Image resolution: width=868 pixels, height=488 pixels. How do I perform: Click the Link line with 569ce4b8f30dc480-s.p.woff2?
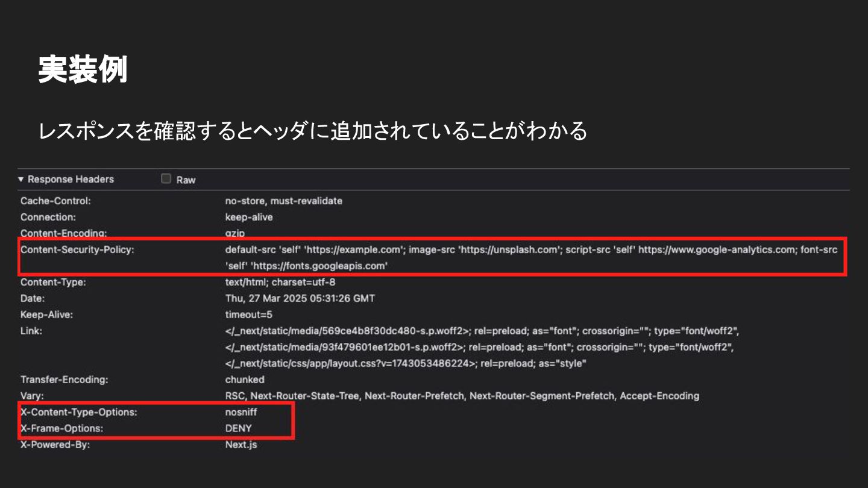click(x=482, y=331)
